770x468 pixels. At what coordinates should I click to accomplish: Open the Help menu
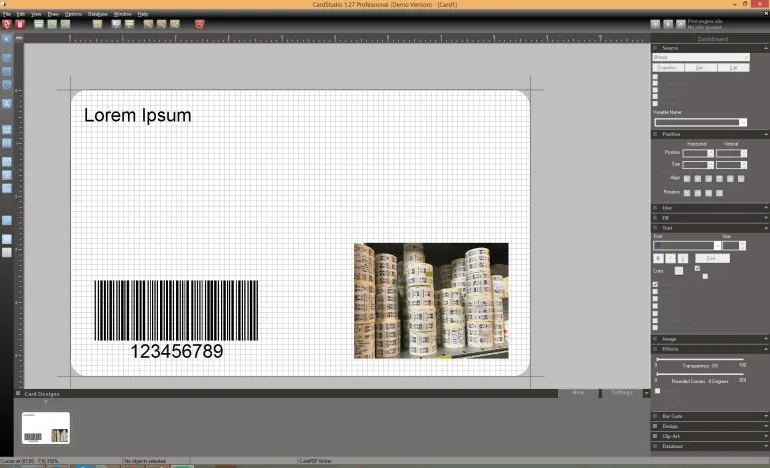[142, 14]
